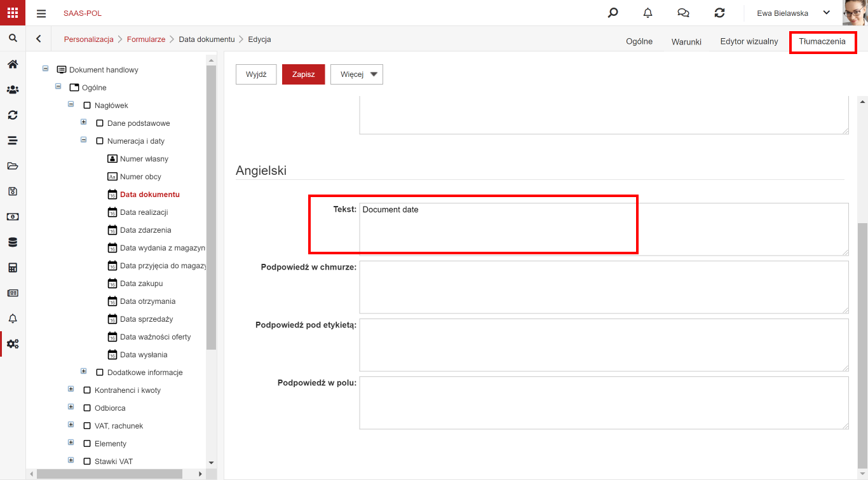
Task: Click the Zapisz button
Action: pos(304,74)
